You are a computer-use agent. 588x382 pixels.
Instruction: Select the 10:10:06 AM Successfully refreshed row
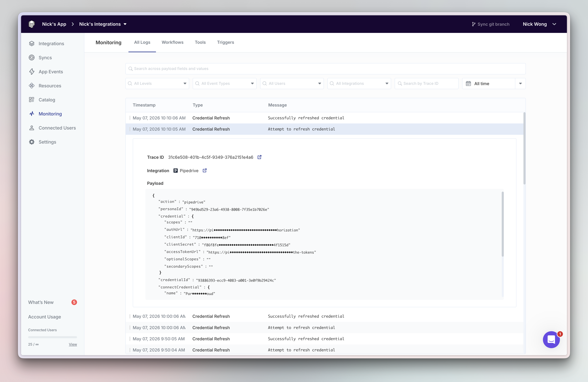click(324, 118)
